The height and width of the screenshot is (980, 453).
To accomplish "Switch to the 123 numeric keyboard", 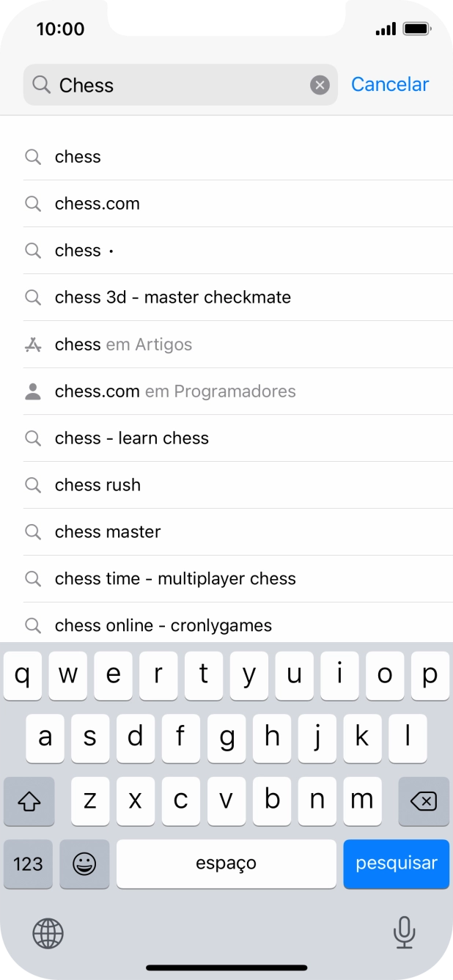I will point(28,863).
